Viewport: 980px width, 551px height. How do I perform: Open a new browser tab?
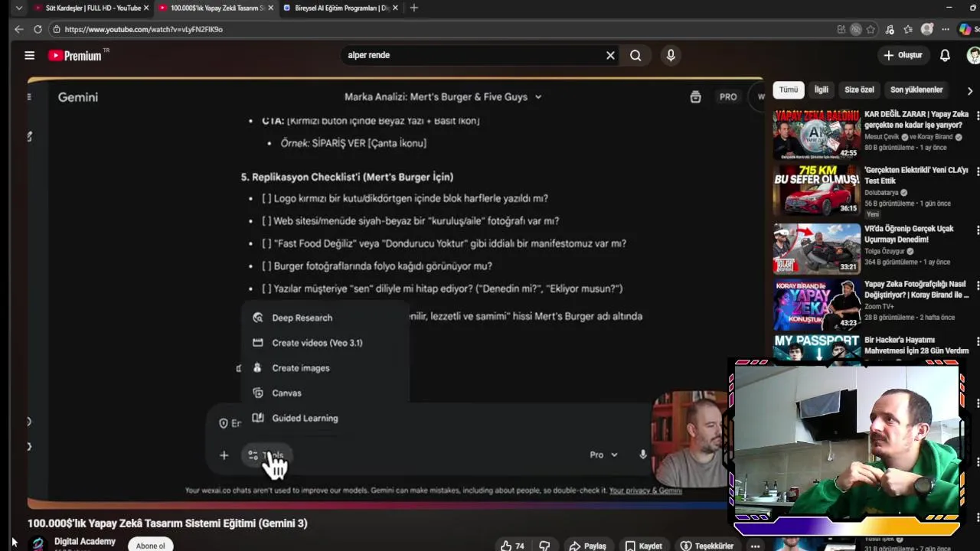(414, 8)
